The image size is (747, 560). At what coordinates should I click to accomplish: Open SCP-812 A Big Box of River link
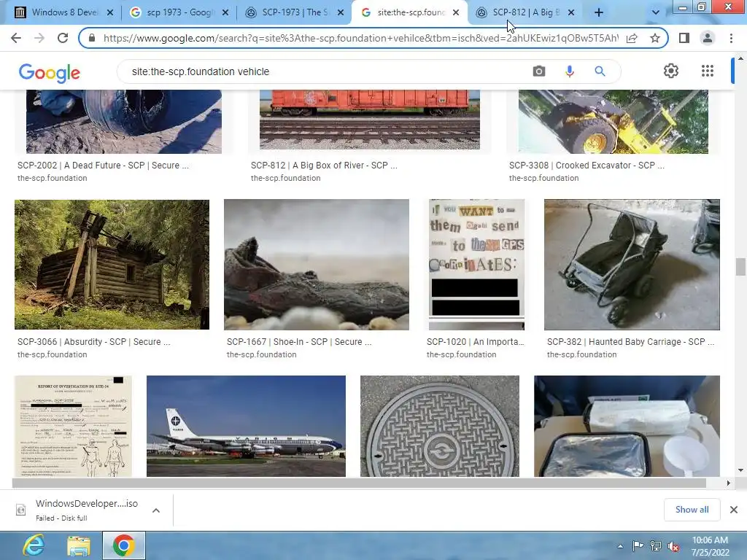pos(324,166)
